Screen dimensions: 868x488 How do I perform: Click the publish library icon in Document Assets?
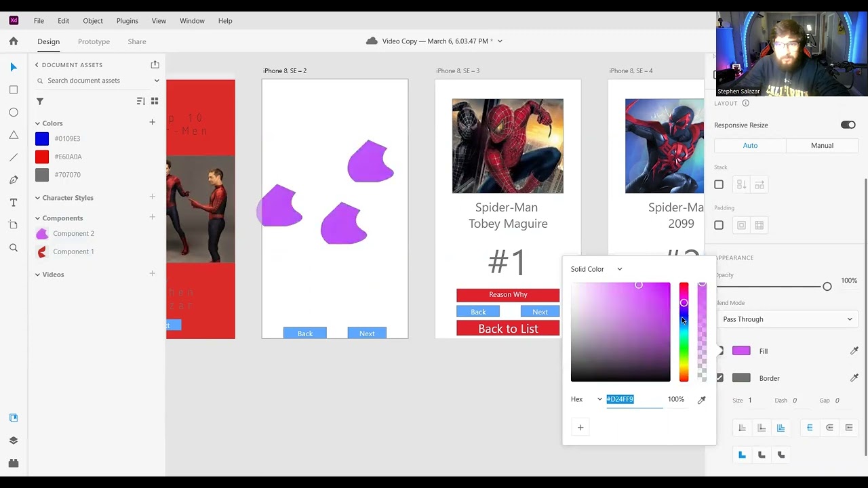click(155, 64)
